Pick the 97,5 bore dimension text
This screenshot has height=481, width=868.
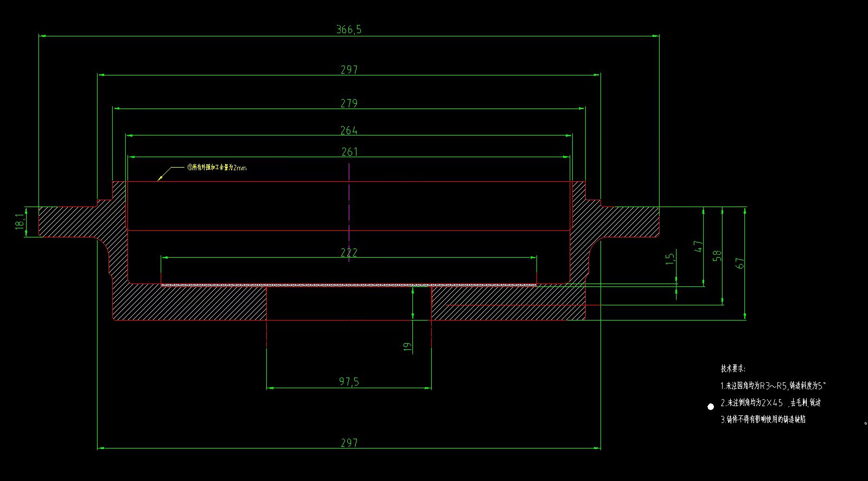point(349,382)
